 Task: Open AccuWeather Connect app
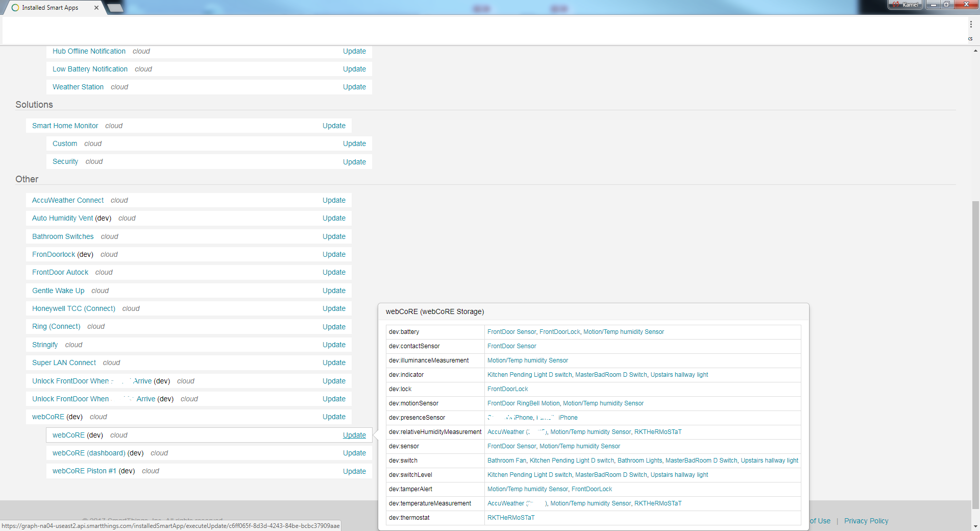click(68, 200)
